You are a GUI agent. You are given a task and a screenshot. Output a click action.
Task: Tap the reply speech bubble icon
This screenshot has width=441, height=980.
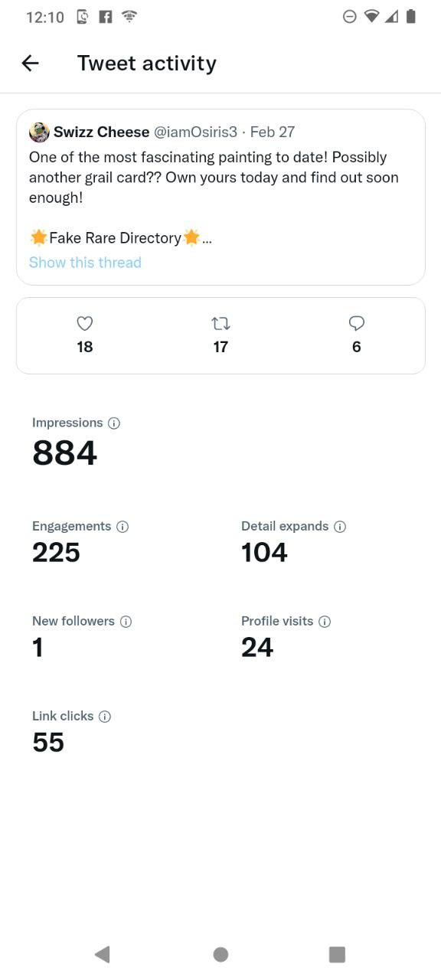pos(356,324)
